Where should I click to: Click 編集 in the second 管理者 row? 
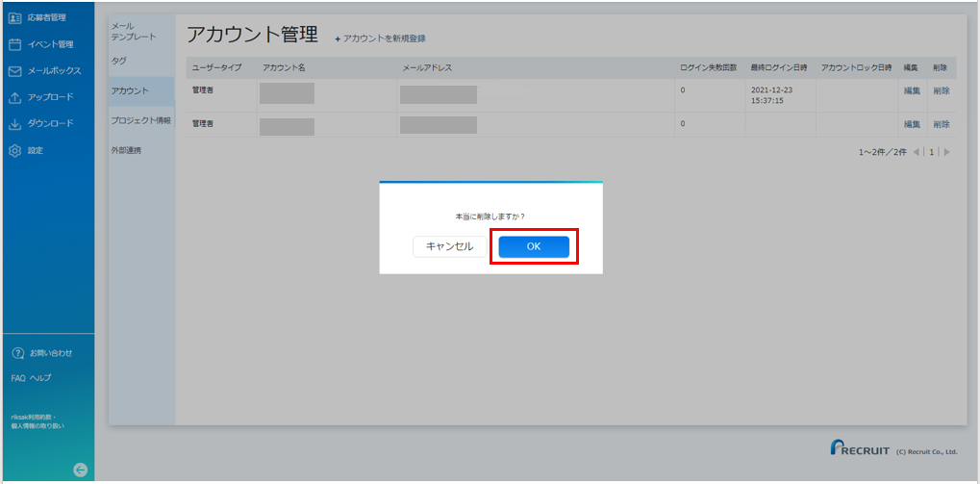[912, 124]
